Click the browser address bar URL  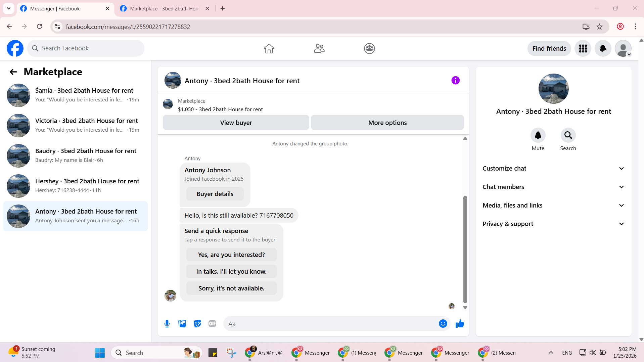point(128,27)
